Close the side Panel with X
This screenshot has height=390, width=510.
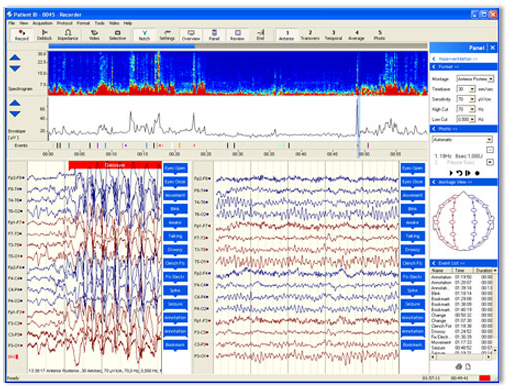click(x=492, y=48)
